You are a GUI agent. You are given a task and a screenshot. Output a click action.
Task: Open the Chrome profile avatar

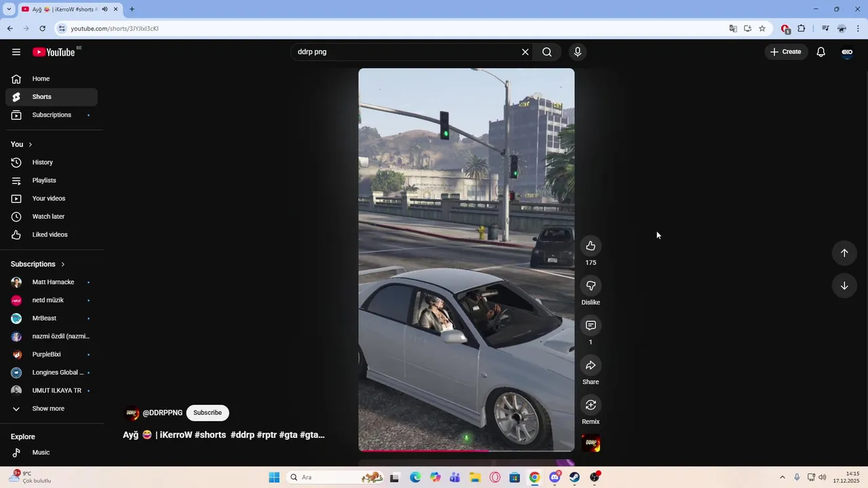point(842,28)
